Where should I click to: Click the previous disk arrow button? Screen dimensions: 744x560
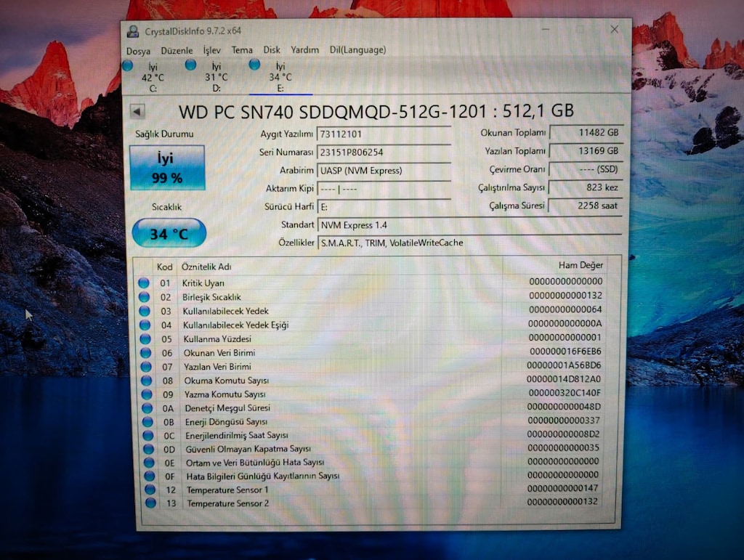tap(137, 112)
